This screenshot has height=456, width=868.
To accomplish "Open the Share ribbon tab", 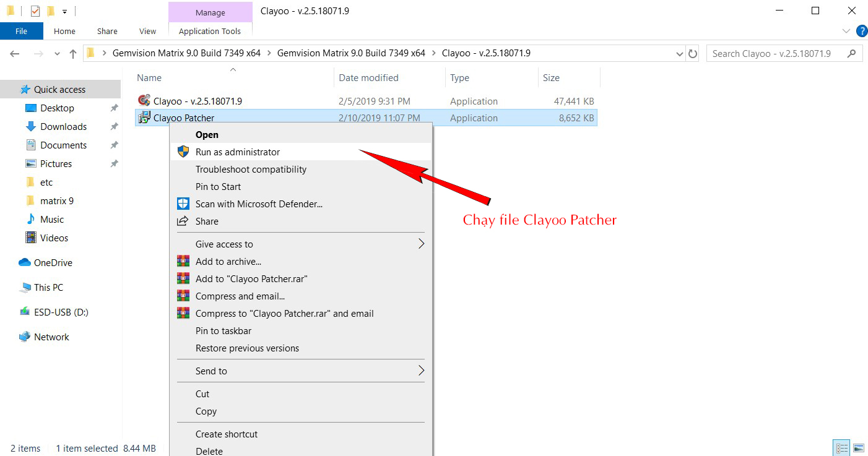I will coord(107,31).
